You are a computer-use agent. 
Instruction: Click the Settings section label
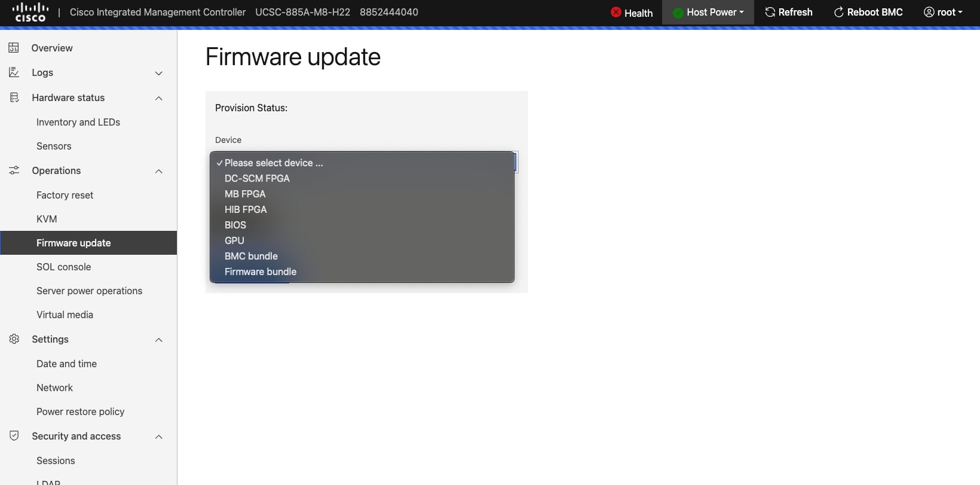click(x=50, y=339)
